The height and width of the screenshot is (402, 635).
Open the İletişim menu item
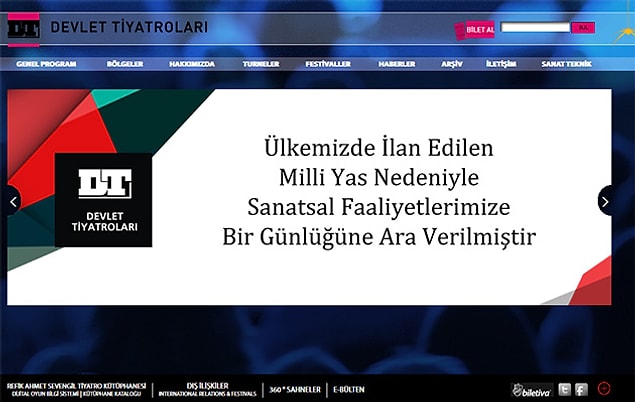tap(501, 64)
